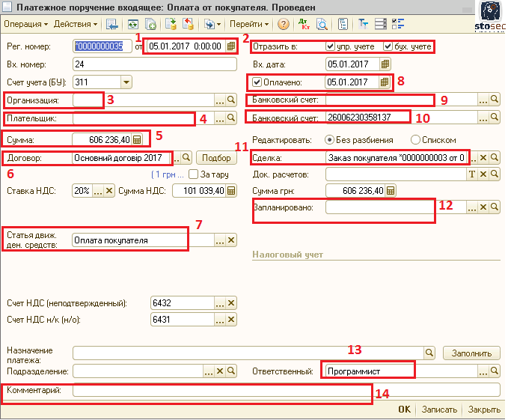Open selection for Счет НДС 6431 field
Image resolution: width=508 pixels, height=420 pixels.
pos(220,320)
